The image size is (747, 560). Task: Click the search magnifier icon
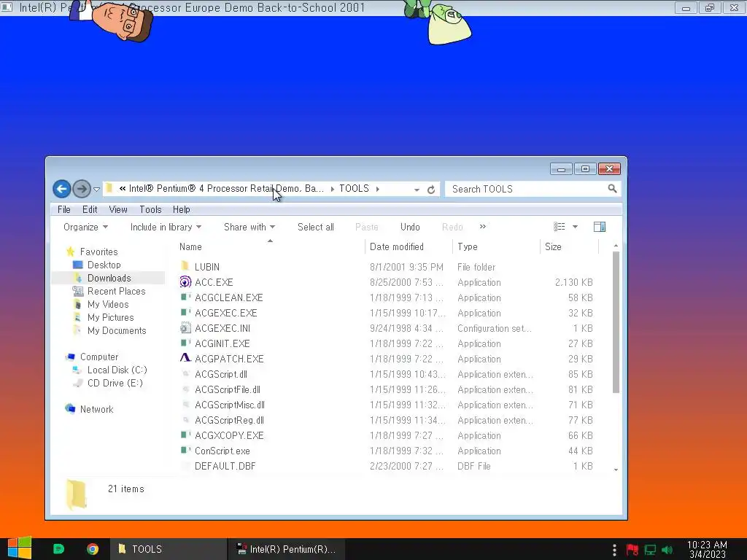coord(612,189)
